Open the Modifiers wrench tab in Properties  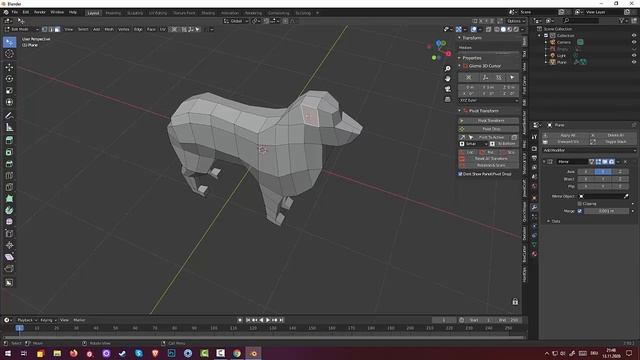534,207
